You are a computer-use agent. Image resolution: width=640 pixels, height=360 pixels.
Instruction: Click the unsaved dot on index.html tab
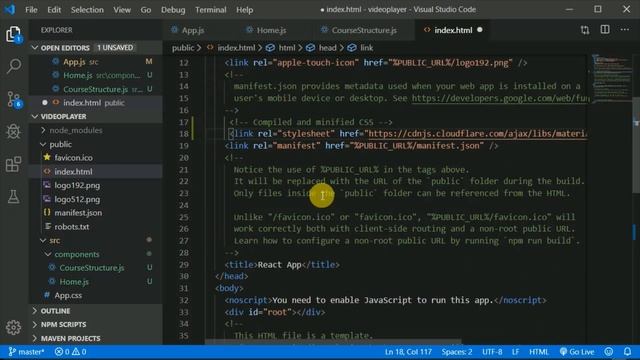coord(480,30)
